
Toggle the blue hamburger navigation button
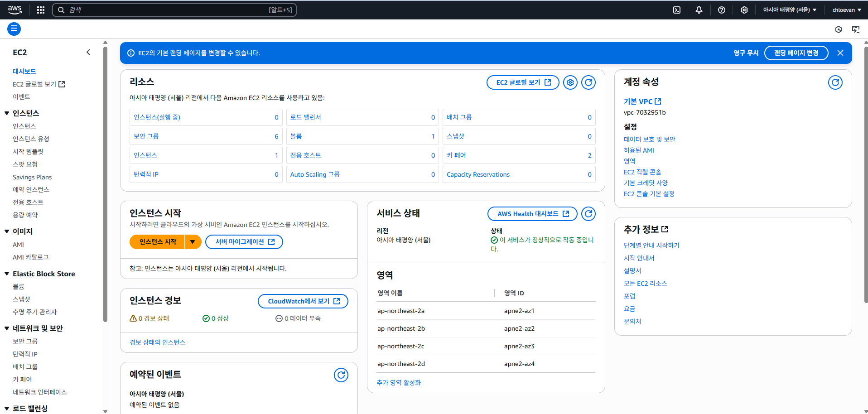[14, 29]
